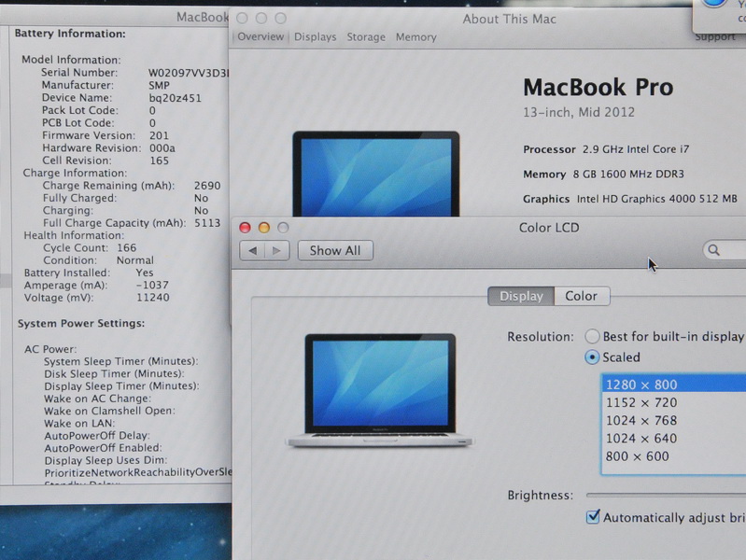Click the 13-inch, Mid 2012 text
The width and height of the screenshot is (746, 560).
[579, 113]
